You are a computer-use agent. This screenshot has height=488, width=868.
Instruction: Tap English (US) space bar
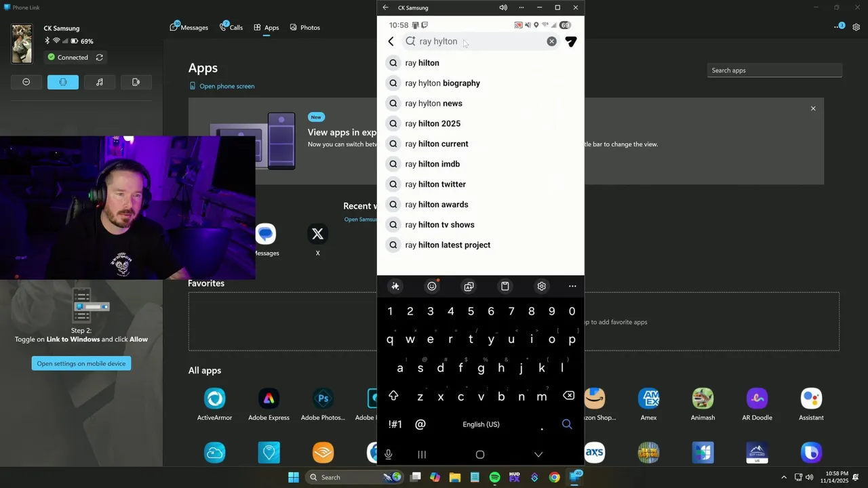tap(481, 424)
